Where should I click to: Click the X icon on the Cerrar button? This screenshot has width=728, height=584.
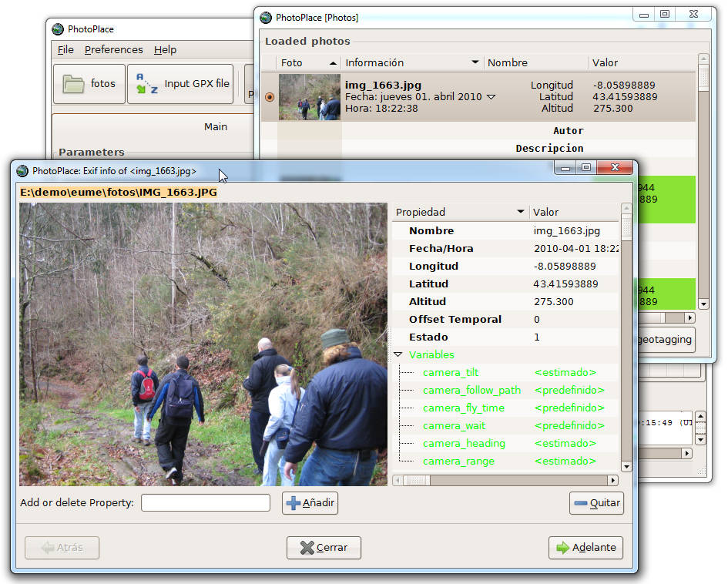coord(307,548)
